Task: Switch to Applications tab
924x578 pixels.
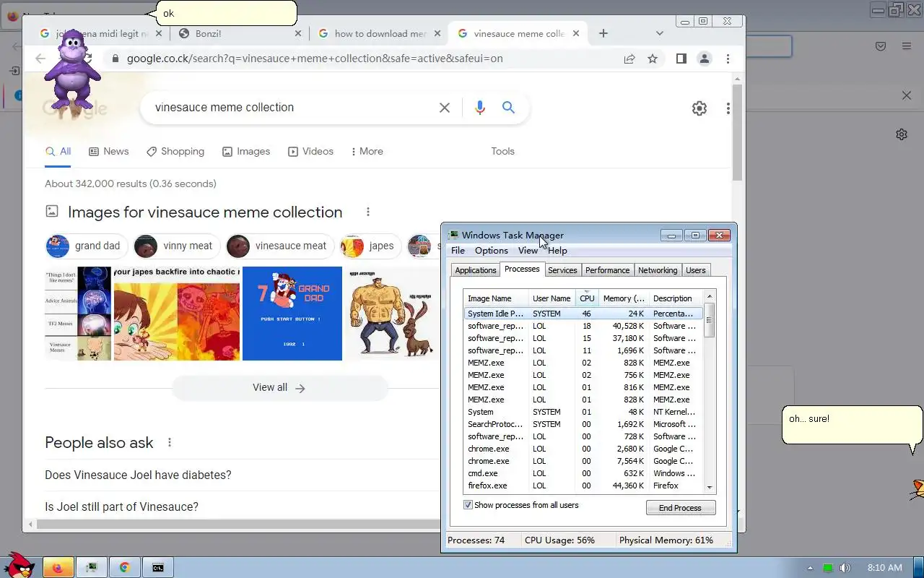Action: [x=476, y=270]
